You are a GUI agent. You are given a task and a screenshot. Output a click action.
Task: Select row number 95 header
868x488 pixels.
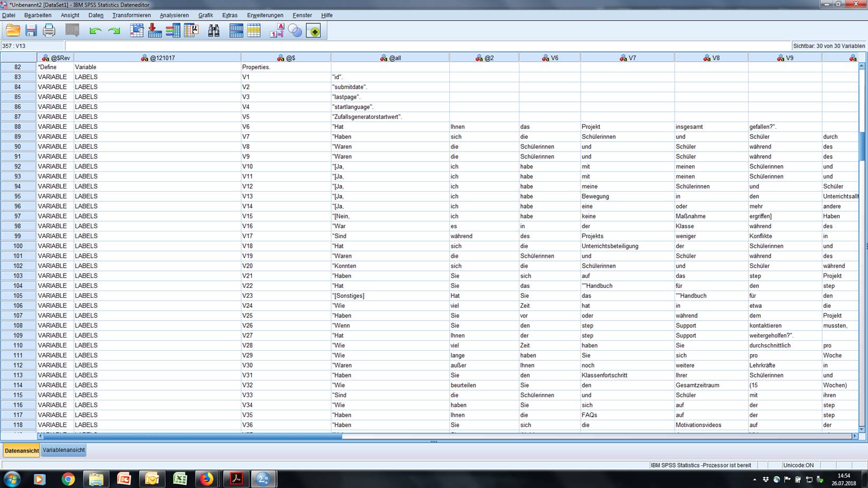[18, 196]
